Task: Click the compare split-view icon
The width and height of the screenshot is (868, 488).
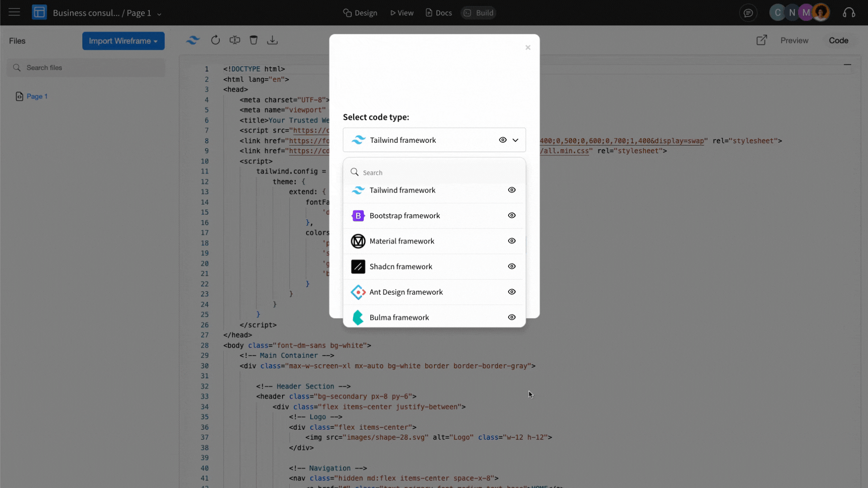Action: point(235,40)
